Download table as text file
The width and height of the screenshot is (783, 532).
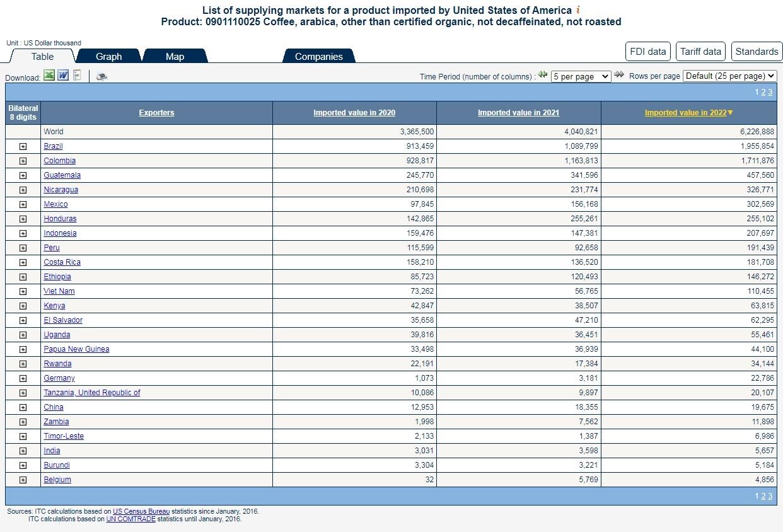(77, 76)
